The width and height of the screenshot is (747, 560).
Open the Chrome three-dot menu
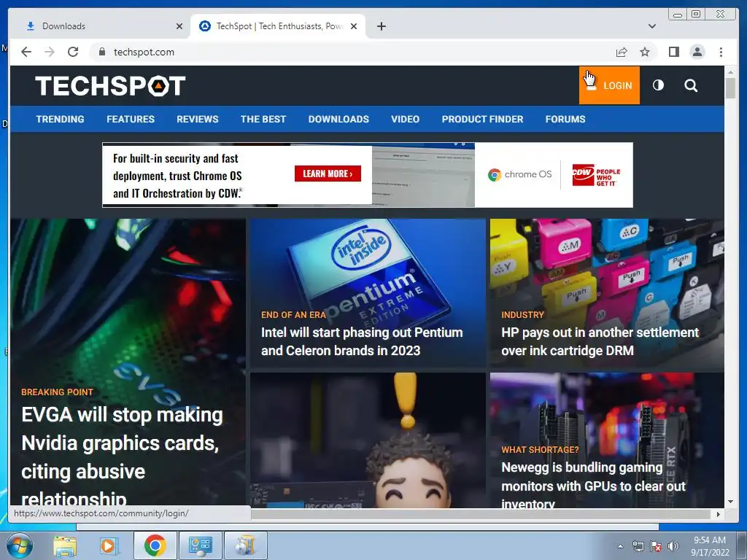click(721, 52)
